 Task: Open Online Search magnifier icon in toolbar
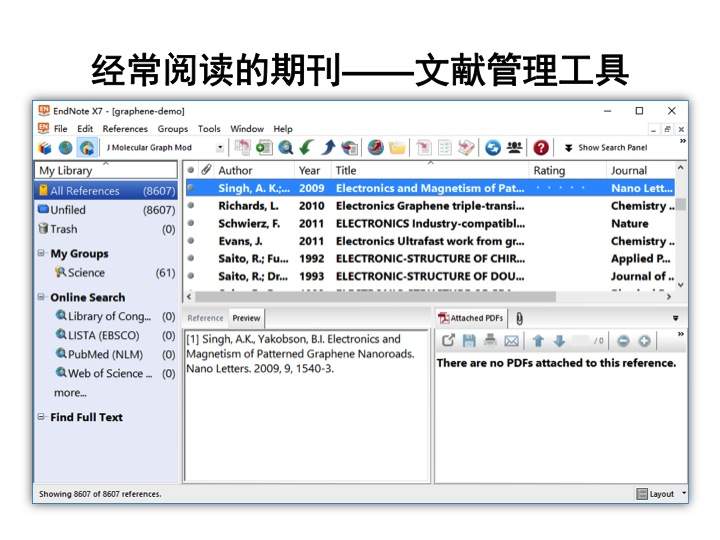click(x=285, y=147)
